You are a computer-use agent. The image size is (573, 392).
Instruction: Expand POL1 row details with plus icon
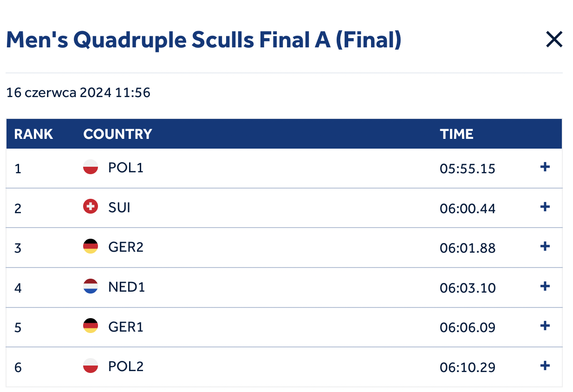click(x=545, y=167)
